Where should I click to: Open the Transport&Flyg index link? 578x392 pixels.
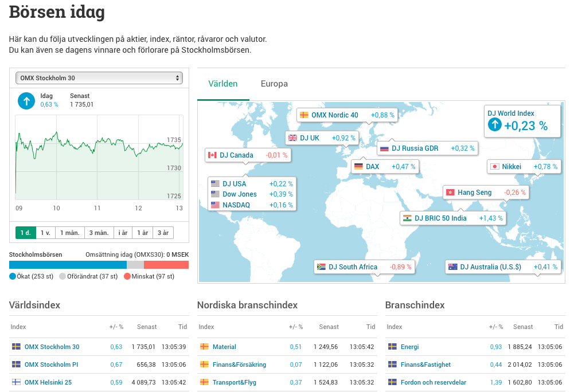pyautogui.click(x=234, y=382)
